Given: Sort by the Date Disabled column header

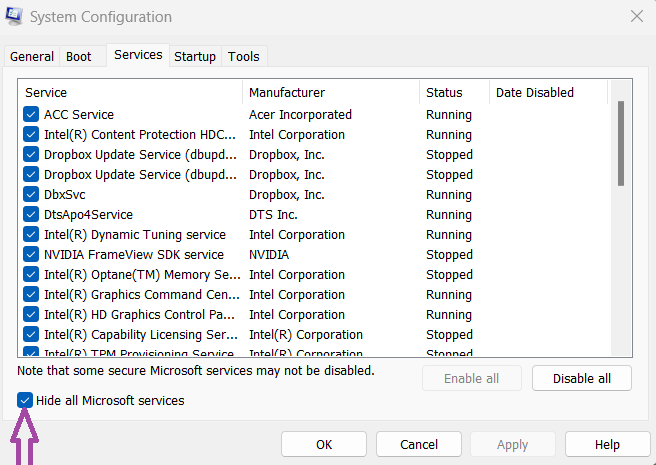Looking at the screenshot, I should [547, 93].
